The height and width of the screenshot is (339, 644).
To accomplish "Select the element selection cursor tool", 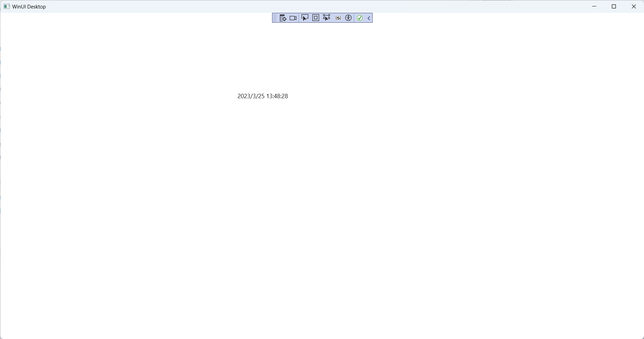I will pos(305,18).
